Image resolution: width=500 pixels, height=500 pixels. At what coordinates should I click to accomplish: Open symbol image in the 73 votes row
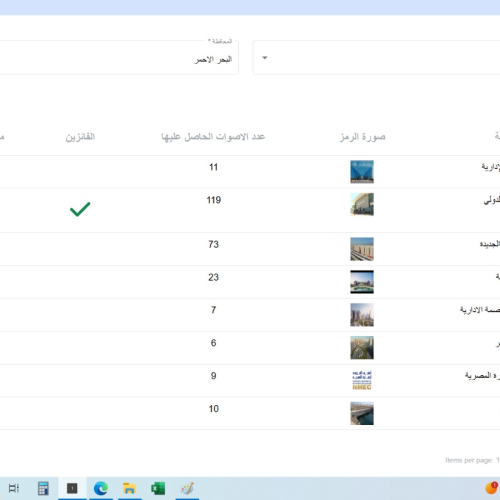pyautogui.click(x=362, y=249)
